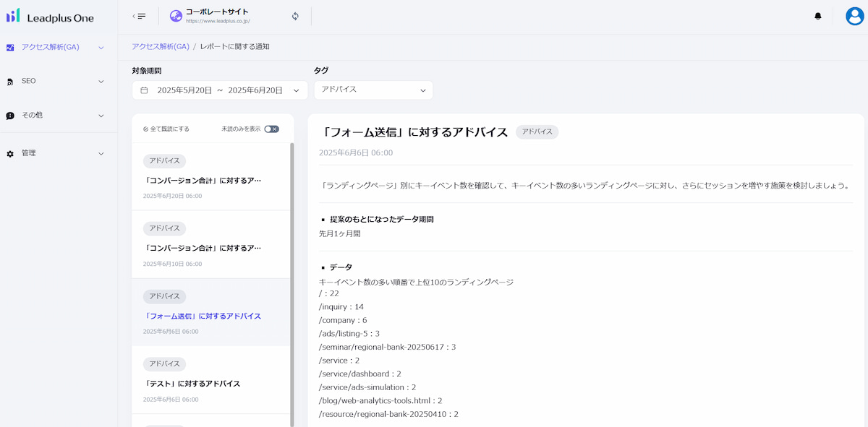Open the site switcher globe icon
The image size is (868, 427).
point(174,14)
